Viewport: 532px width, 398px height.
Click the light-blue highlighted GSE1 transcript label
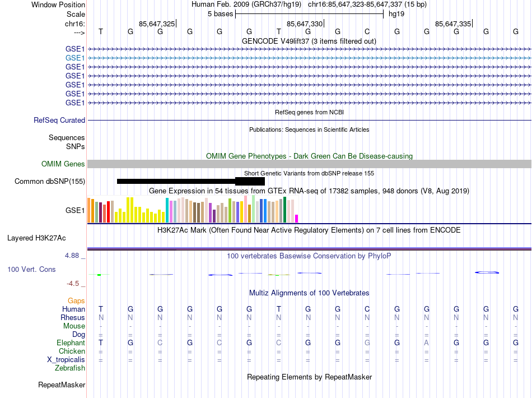click(75, 58)
